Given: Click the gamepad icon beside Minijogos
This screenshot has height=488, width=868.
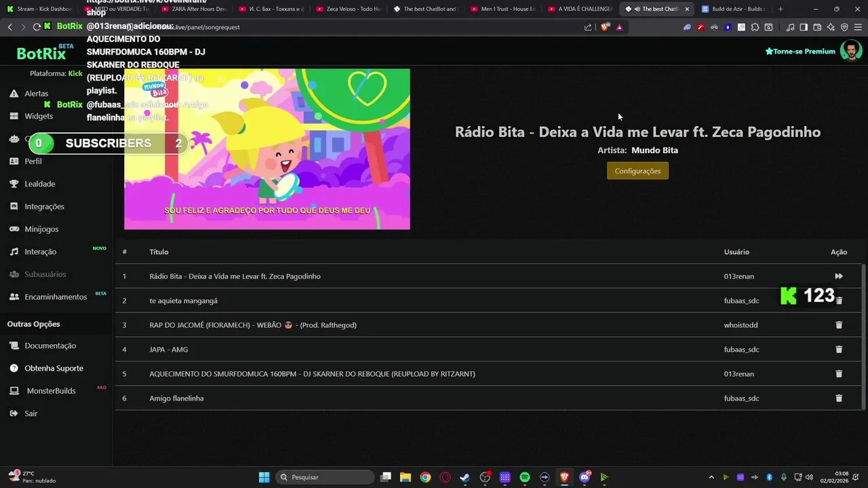Looking at the screenshot, I should pyautogui.click(x=14, y=229).
